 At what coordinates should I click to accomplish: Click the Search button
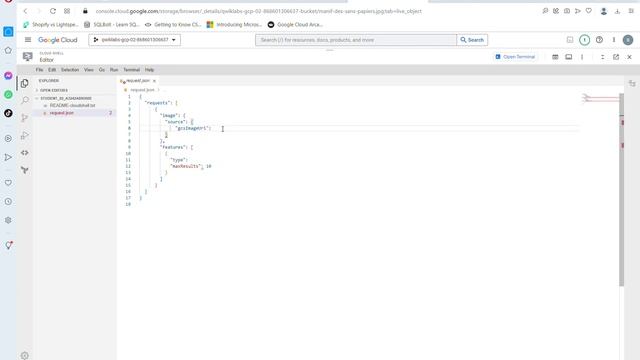(472, 40)
